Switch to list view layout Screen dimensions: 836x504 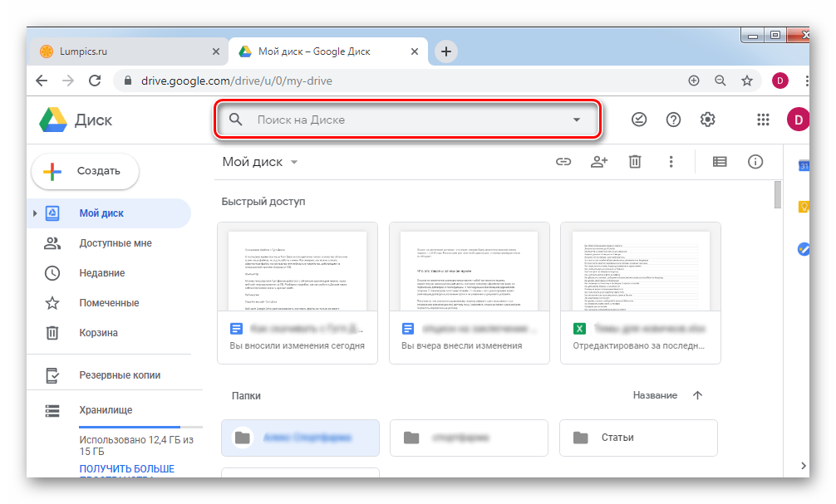click(x=720, y=162)
